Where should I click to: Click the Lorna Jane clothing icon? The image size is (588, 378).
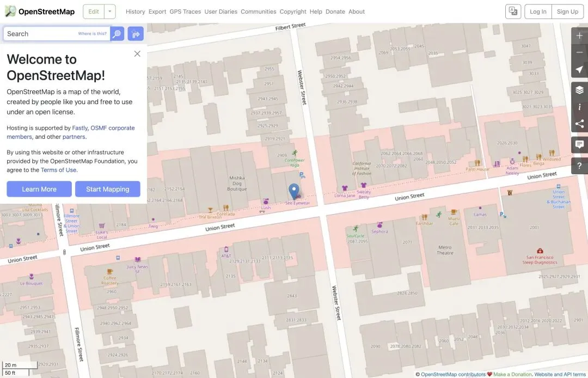[345, 188]
